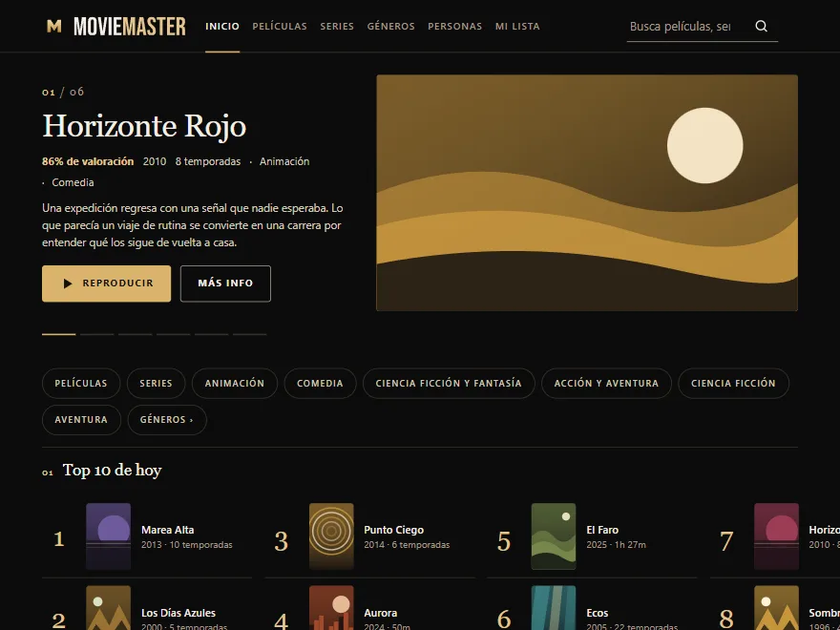This screenshot has width=840, height=630.
Task: Click the MovieMaster M logo icon
Action: pyautogui.click(x=54, y=26)
